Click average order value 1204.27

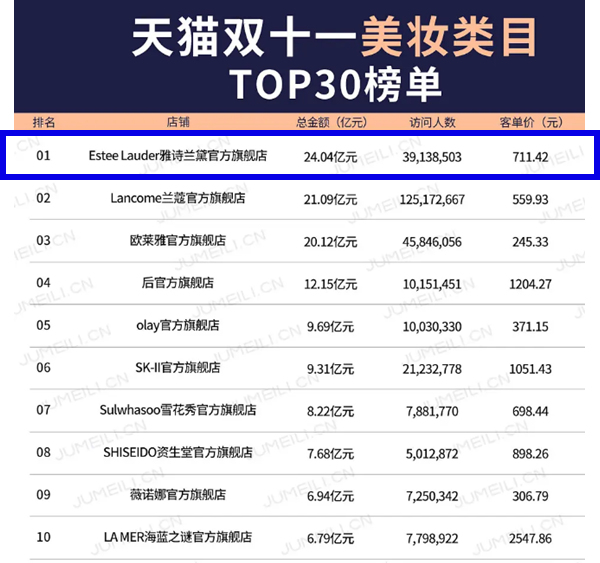click(530, 284)
